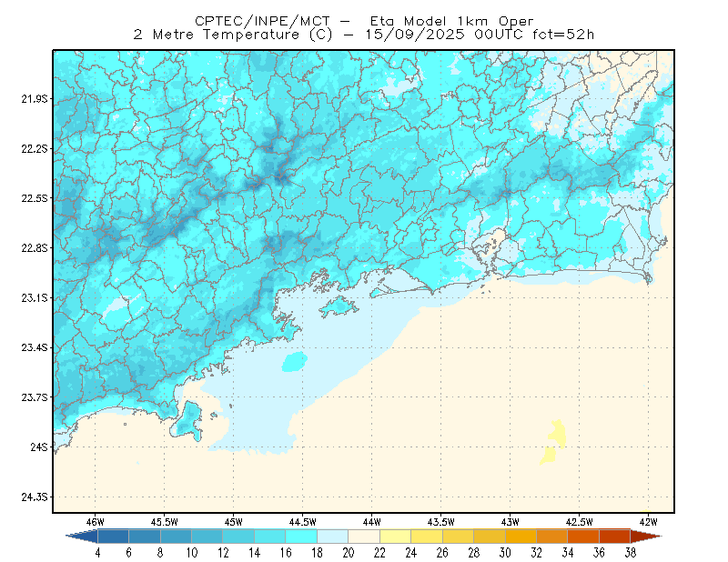Click the blue left arrow end of the colorbar
This screenshot has width=728, height=562.
82,536
